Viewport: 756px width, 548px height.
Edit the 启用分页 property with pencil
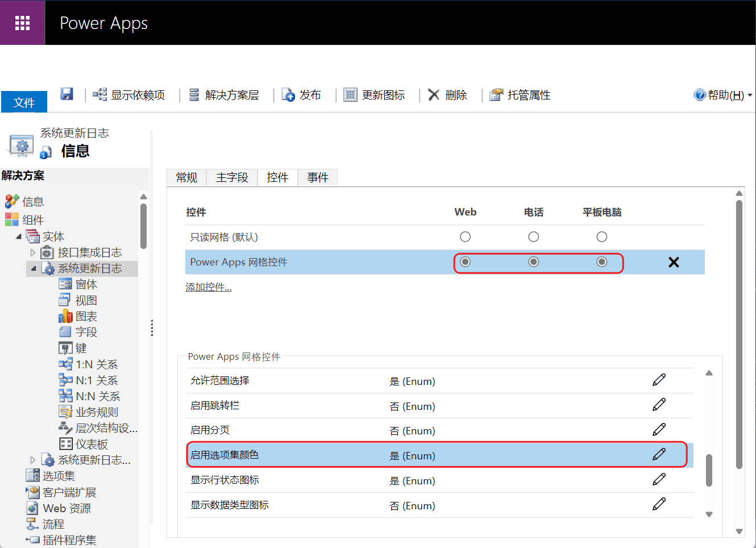[659, 430]
